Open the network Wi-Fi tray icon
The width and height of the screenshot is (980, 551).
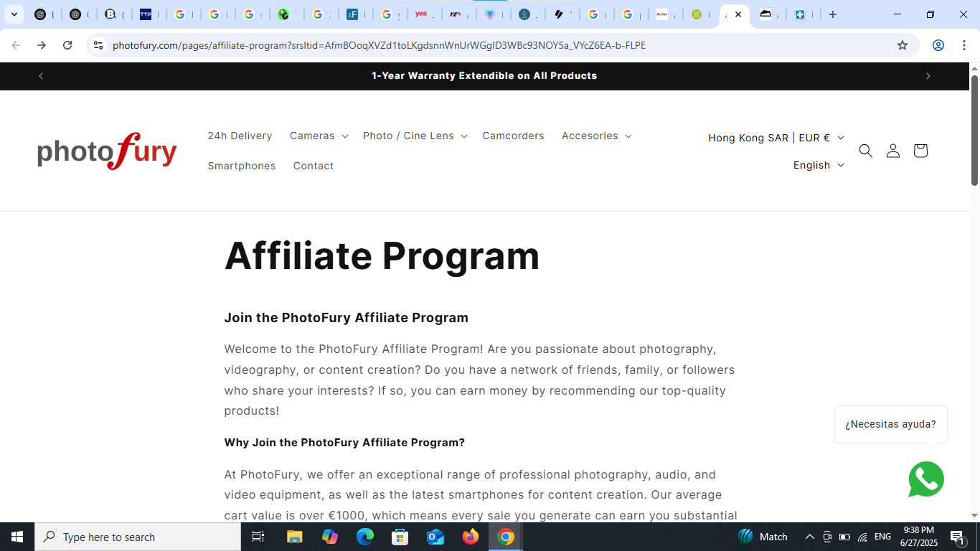(862, 537)
